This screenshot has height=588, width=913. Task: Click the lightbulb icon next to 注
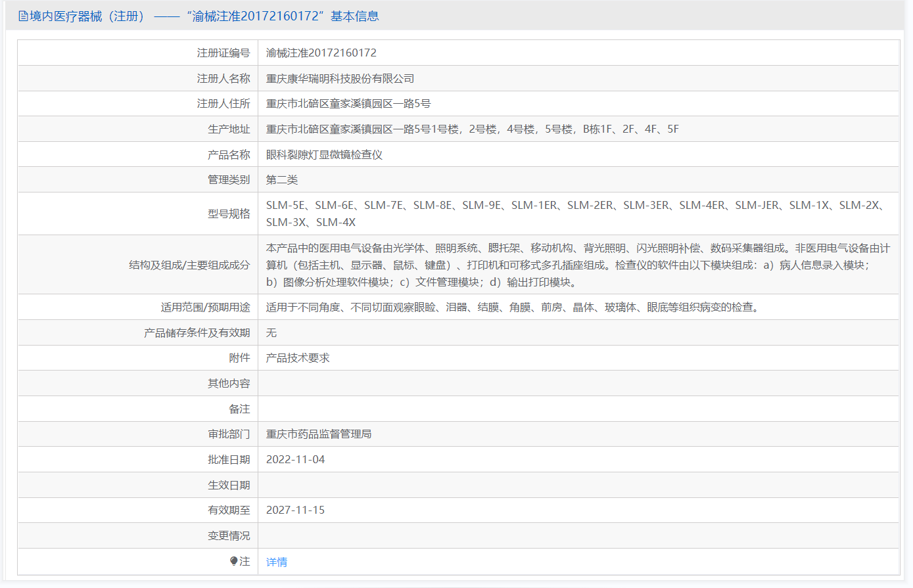(233, 561)
